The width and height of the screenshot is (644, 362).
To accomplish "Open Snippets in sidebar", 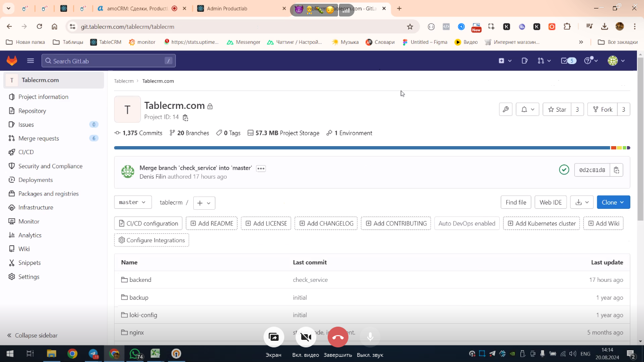I will (x=54, y=263).
